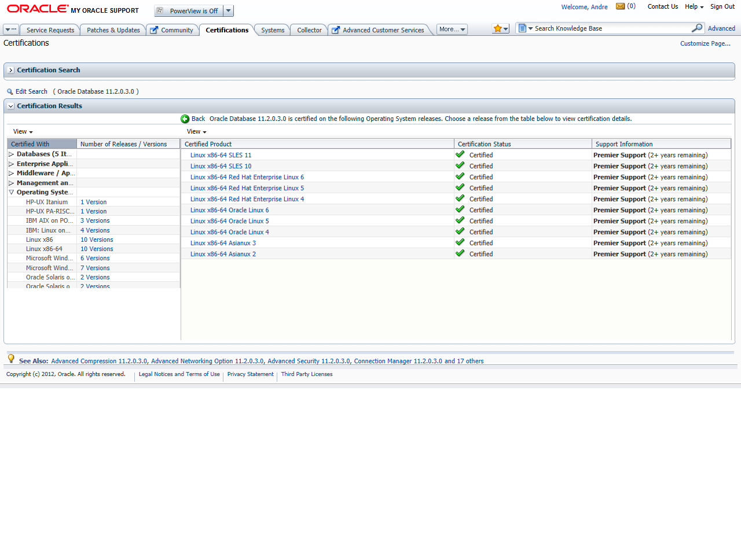Click the Contact Us link
741x560 pixels.
point(663,6)
